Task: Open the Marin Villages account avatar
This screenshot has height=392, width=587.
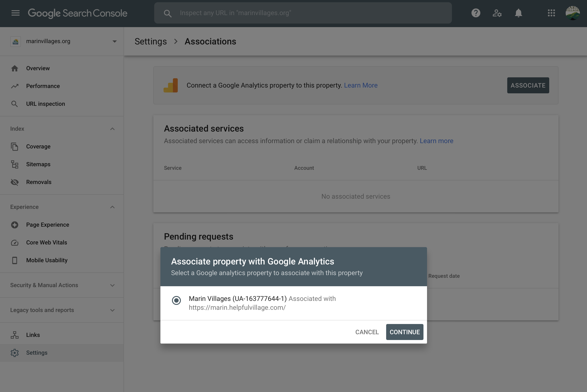Action: point(573,13)
